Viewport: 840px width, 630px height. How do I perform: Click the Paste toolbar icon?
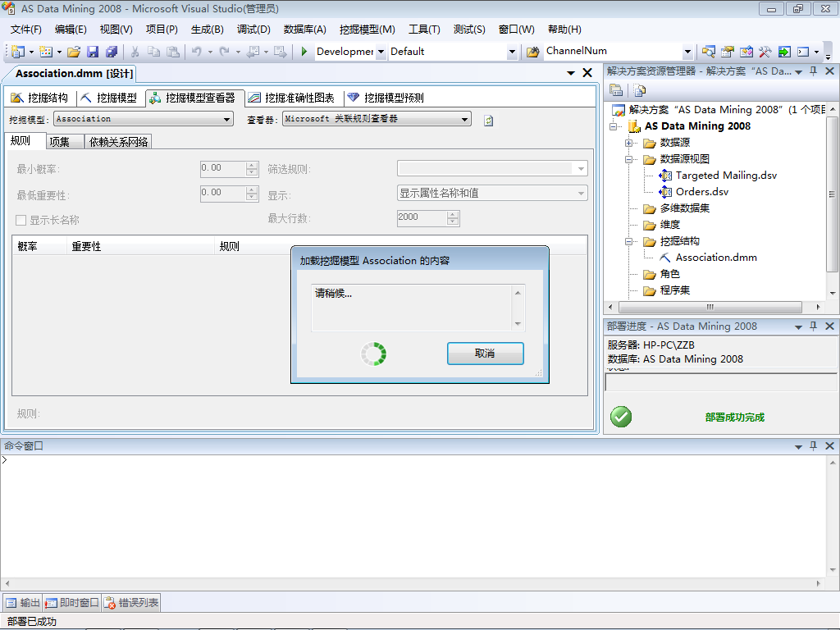(x=172, y=52)
